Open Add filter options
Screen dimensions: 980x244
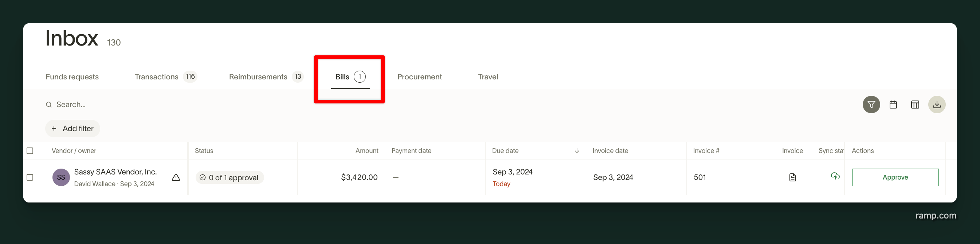click(72, 129)
